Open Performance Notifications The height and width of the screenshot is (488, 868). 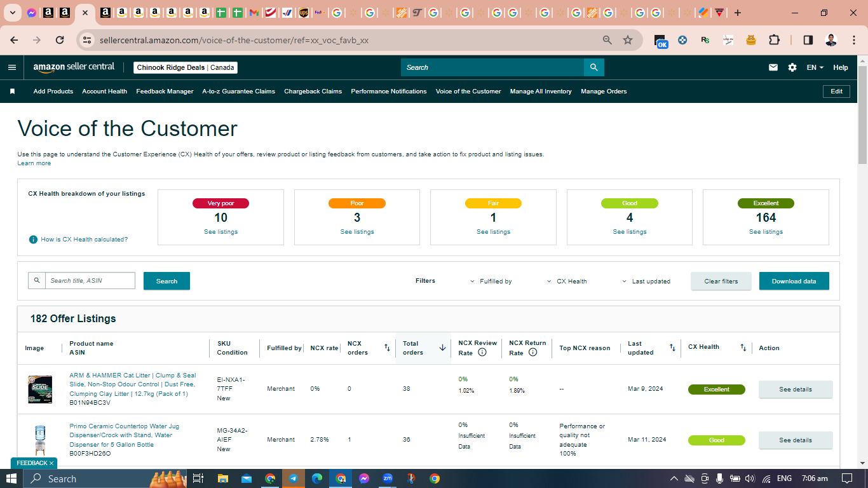389,91
